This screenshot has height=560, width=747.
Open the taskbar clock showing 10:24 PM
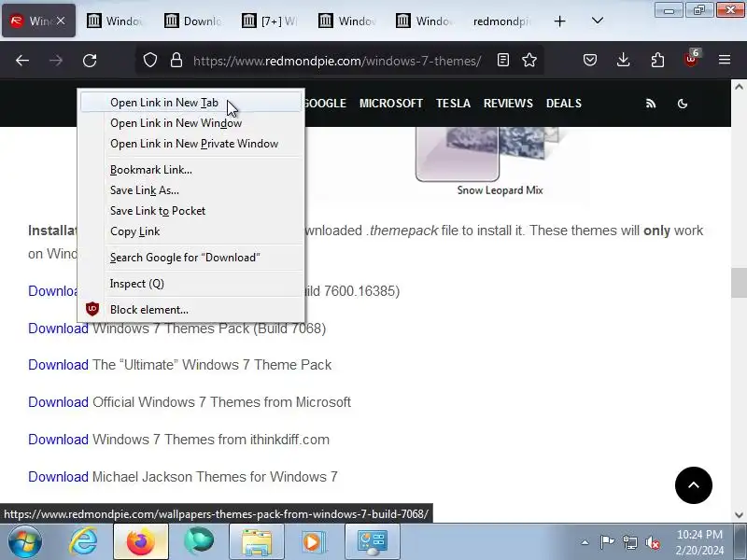[x=699, y=542]
